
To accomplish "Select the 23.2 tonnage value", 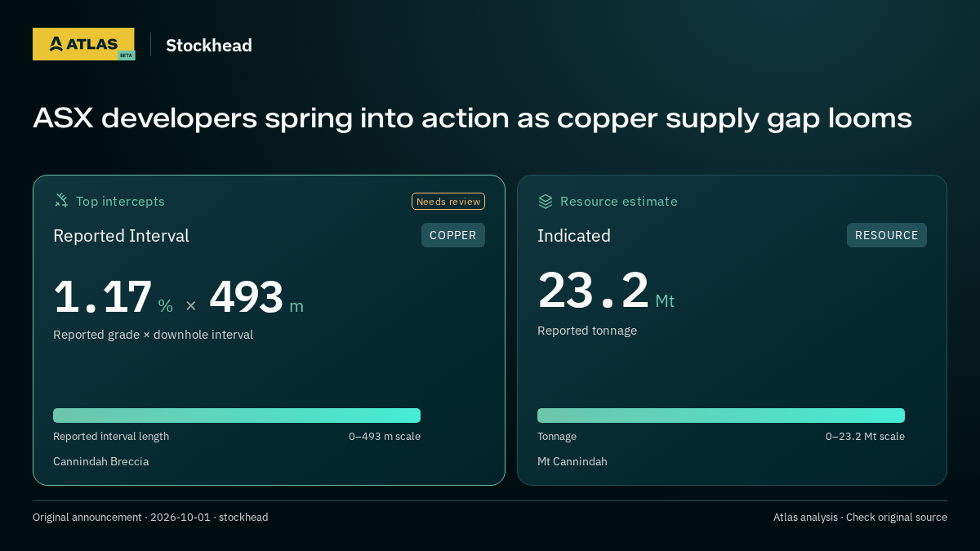I will 593,291.
